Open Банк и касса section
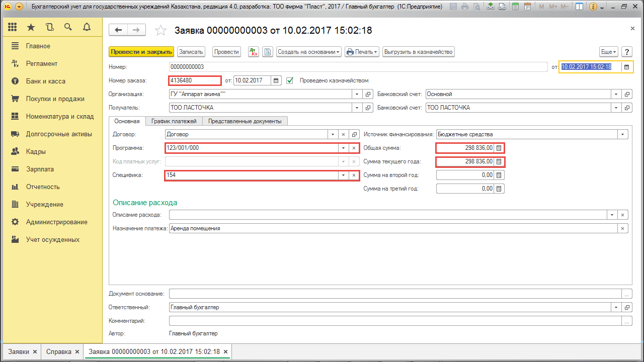The image size is (644, 362). pos(46,81)
